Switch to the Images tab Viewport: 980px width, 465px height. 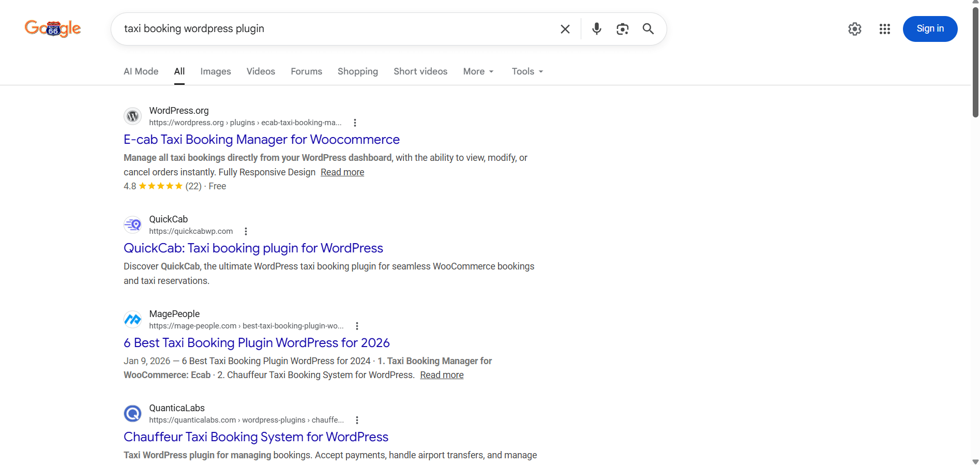click(x=216, y=71)
